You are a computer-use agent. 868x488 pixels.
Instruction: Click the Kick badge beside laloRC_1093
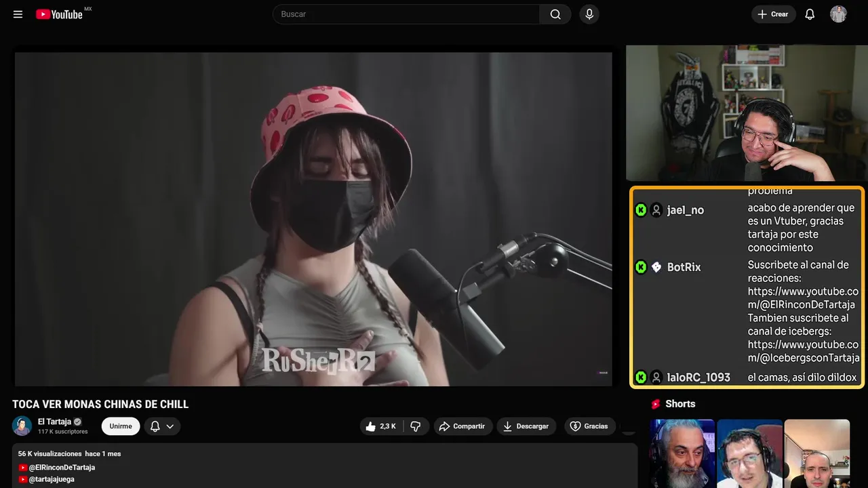[x=641, y=378]
